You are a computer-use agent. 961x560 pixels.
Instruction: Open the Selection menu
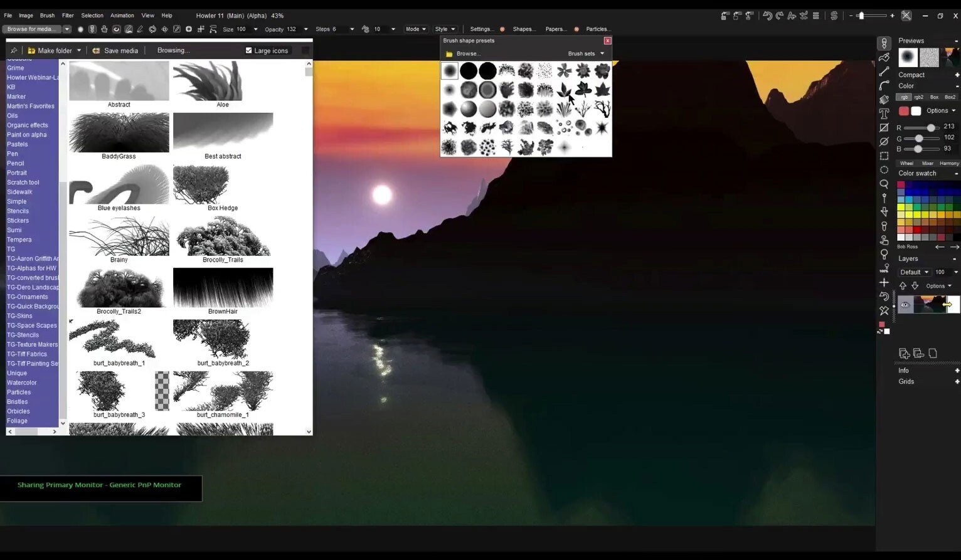92,16
